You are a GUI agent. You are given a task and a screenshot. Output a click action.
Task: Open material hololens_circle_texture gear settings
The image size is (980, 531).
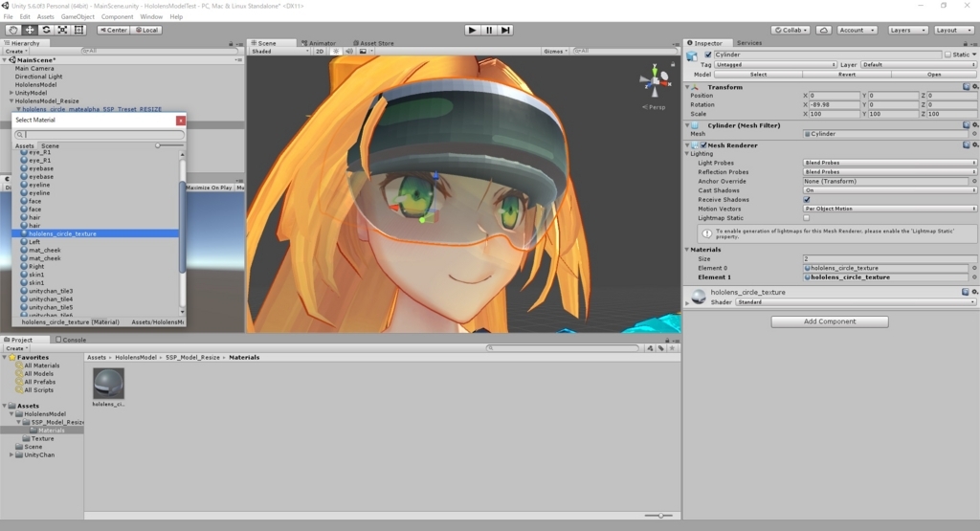[975, 292]
